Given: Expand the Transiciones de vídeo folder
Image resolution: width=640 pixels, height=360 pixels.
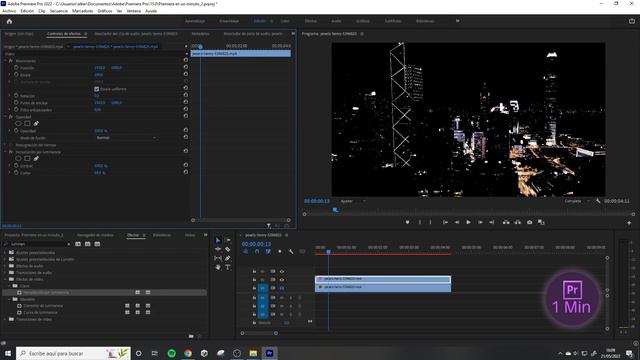Looking at the screenshot, I should (x=5, y=319).
